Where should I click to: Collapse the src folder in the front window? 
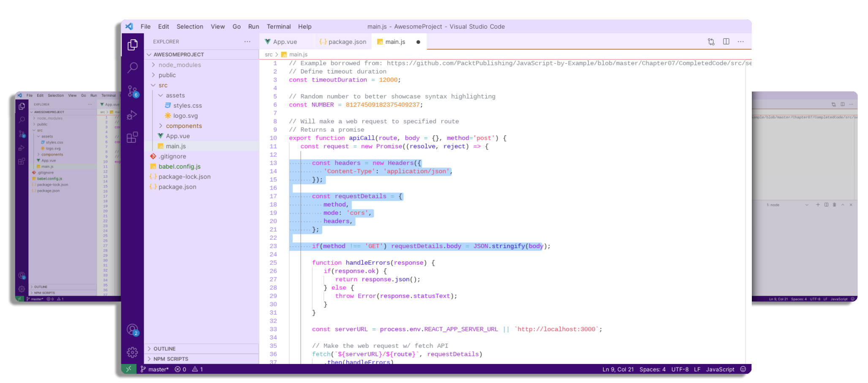click(x=201, y=85)
